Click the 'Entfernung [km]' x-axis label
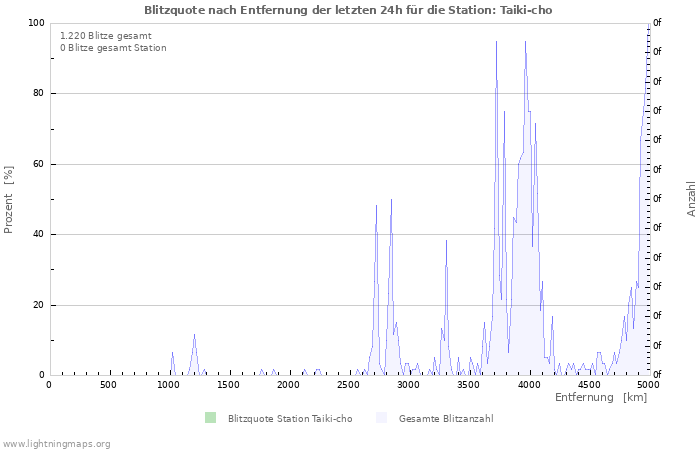Image resolution: width=700 pixels, height=450 pixels. [601, 398]
